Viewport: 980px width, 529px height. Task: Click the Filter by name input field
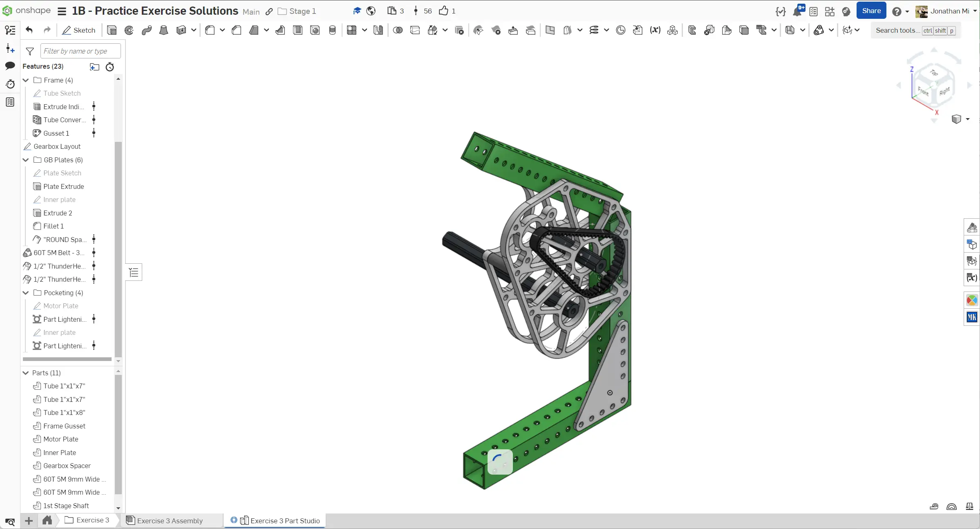coord(81,51)
